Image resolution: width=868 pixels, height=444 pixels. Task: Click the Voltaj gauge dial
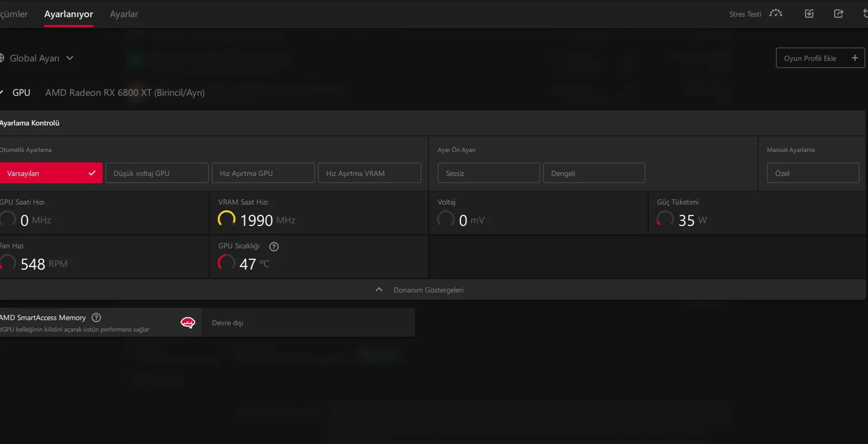tap(446, 219)
